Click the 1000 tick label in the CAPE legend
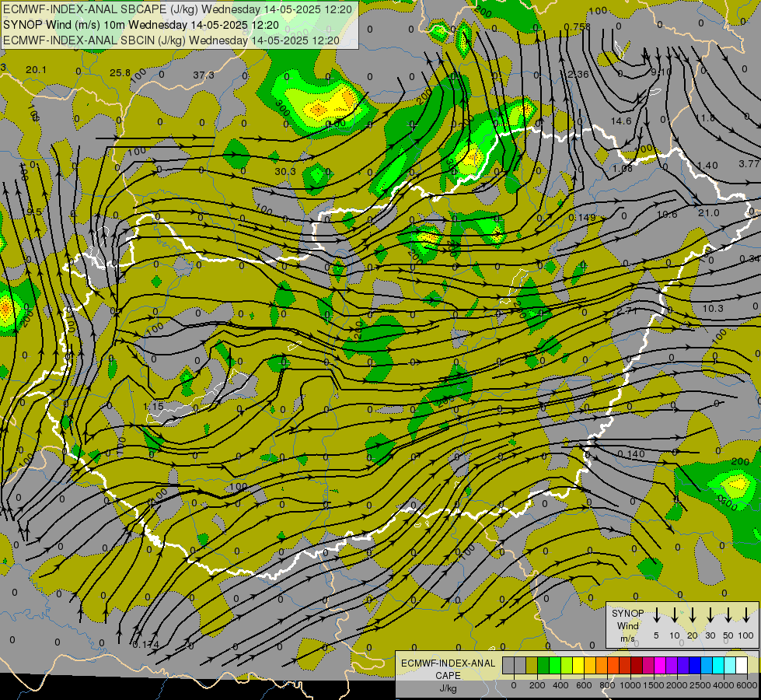Image resolution: width=761 pixels, height=700 pixels. (x=630, y=685)
